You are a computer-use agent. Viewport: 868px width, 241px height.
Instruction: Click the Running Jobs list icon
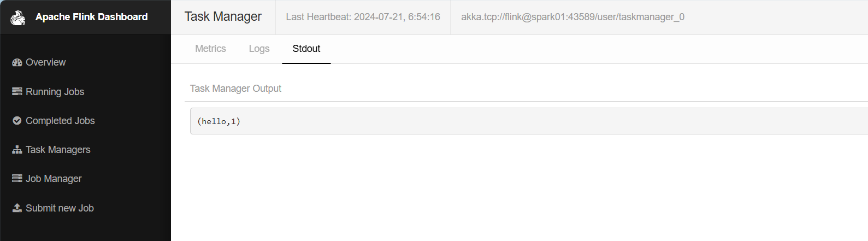(x=17, y=92)
